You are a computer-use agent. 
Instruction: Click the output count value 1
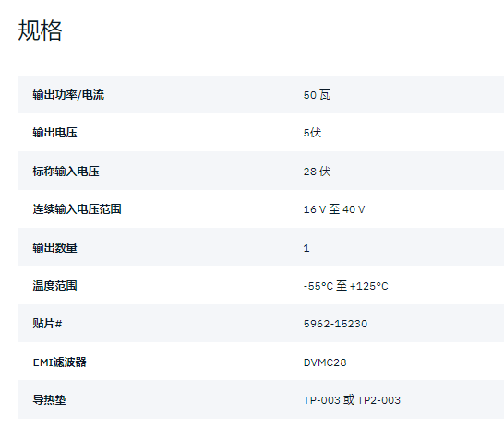tap(306, 248)
